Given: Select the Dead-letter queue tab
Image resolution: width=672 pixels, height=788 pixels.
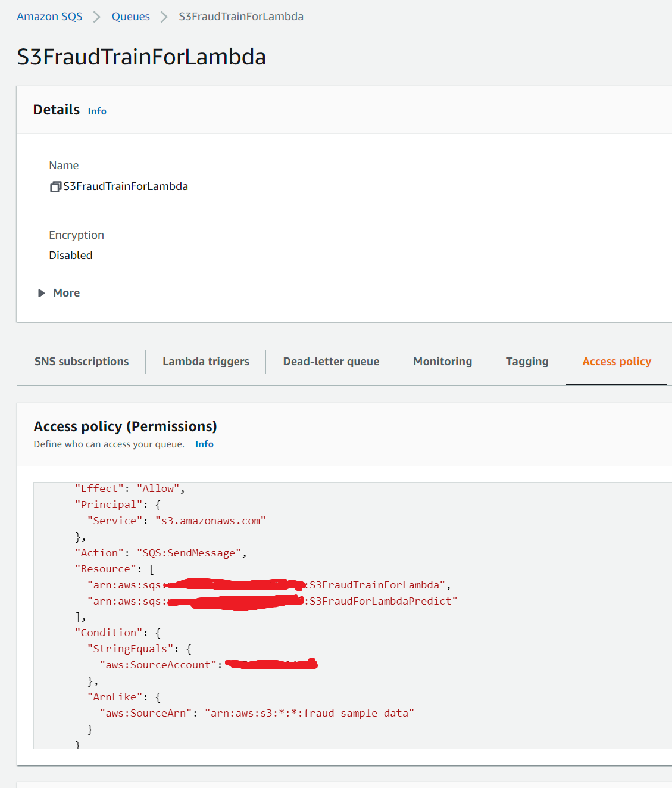Looking at the screenshot, I should pos(331,362).
